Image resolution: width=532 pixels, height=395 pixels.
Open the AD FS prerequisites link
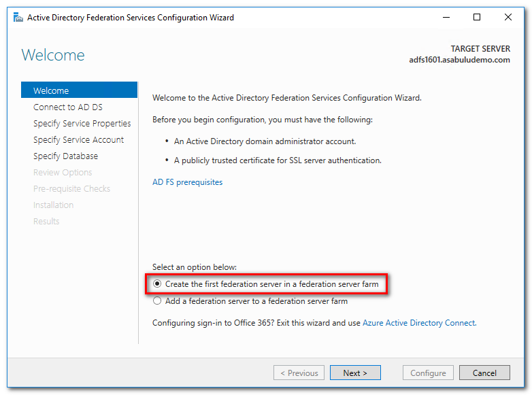tap(187, 182)
